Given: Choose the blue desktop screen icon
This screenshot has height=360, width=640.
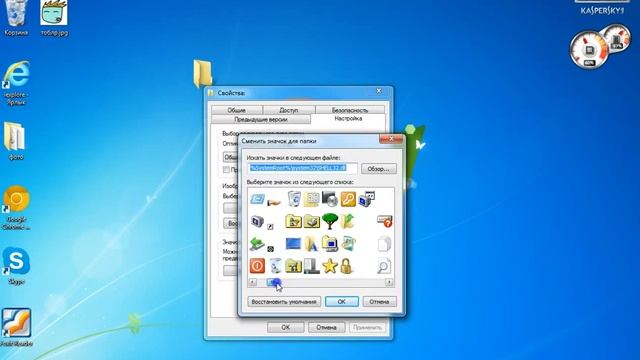Looking at the screenshot, I should 293,244.
